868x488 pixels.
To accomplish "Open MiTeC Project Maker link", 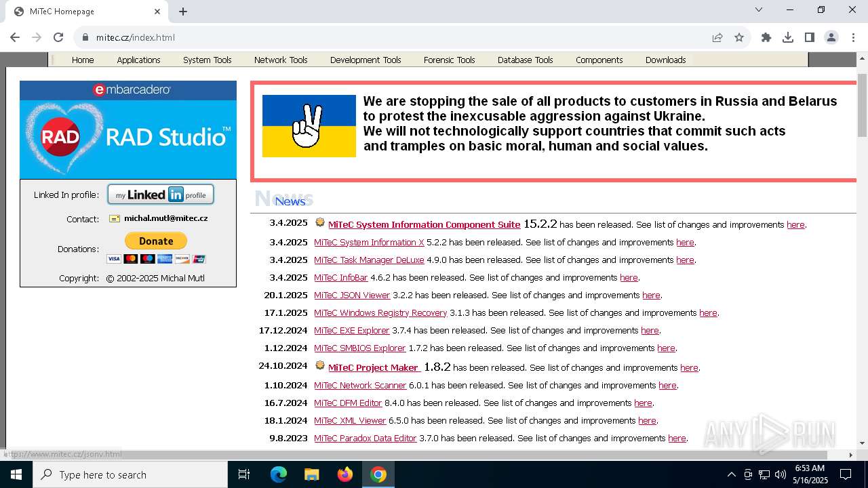I will point(374,367).
